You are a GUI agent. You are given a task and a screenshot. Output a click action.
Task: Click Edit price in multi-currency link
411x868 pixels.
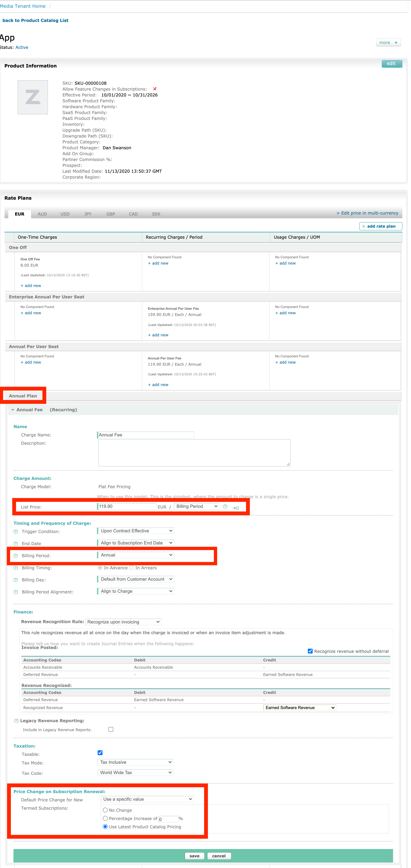click(367, 213)
